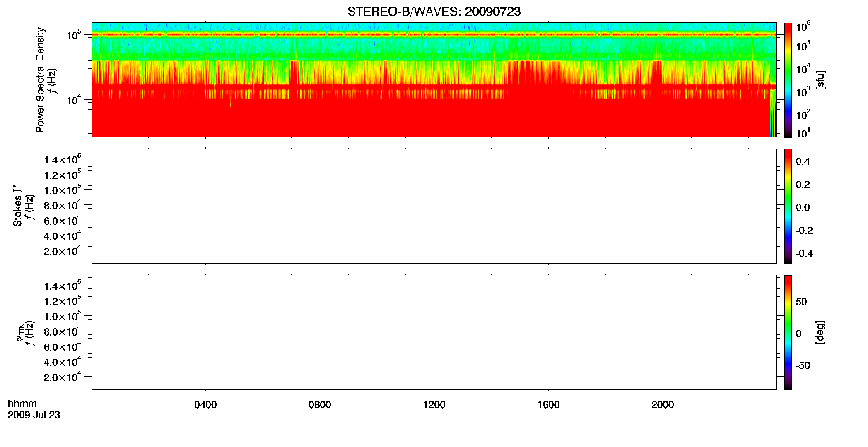Click the top panel sfu color bar

click(x=788, y=80)
